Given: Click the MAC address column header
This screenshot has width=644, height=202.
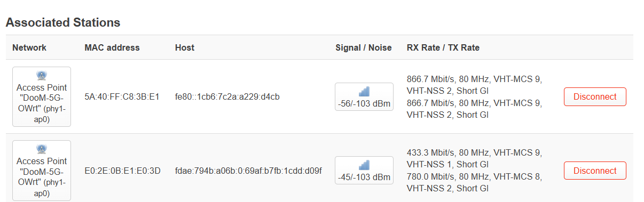Looking at the screenshot, I should click(x=112, y=47).
